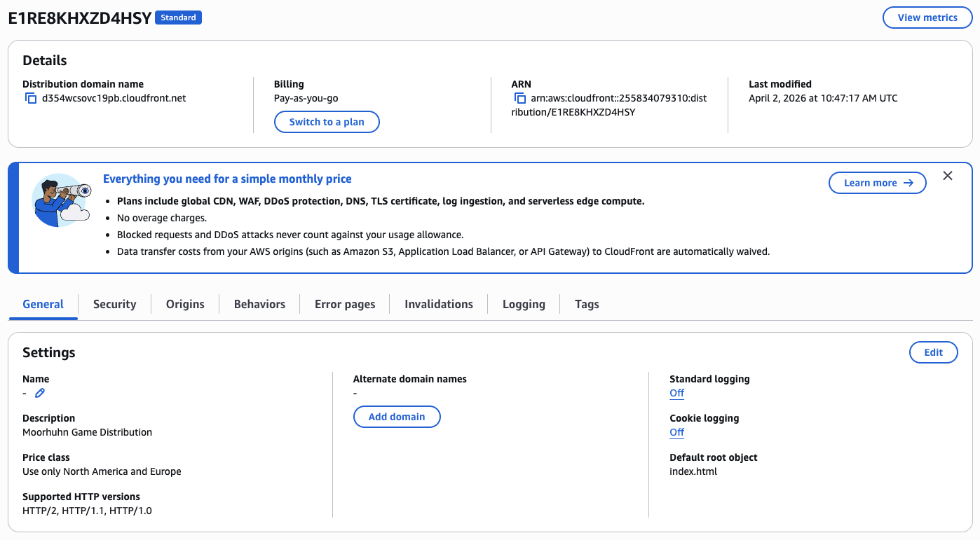This screenshot has width=980, height=540.
Task: Click the telescope illustration in the banner
Action: [62, 200]
